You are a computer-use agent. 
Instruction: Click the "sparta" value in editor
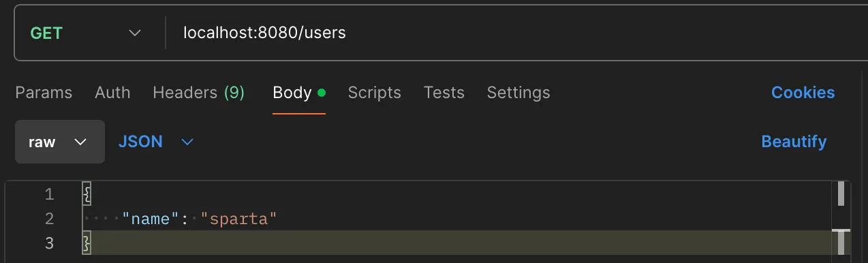tap(238, 219)
